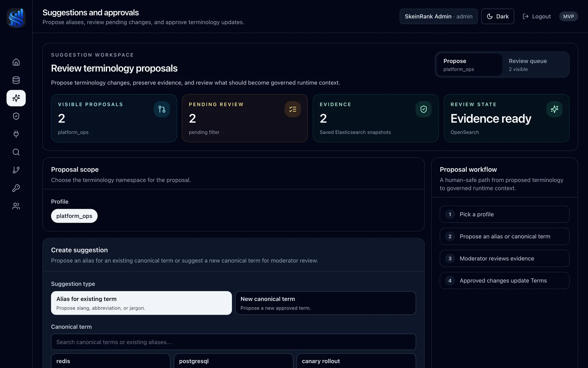Click the SkeinRank Admin user badge
The width and height of the screenshot is (588, 368).
[x=438, y=16]
